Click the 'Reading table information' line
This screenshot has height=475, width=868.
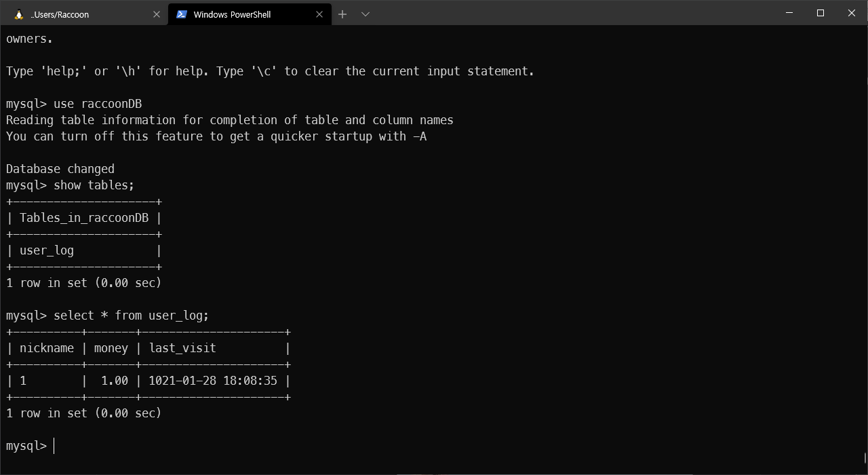tap(230, 120)
